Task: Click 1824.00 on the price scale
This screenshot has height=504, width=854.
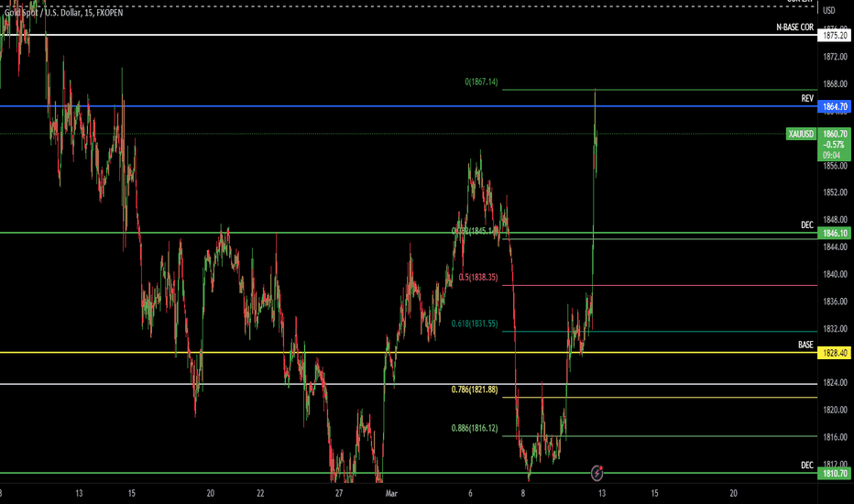Action: pyautogui.click(x=836, y=382)
